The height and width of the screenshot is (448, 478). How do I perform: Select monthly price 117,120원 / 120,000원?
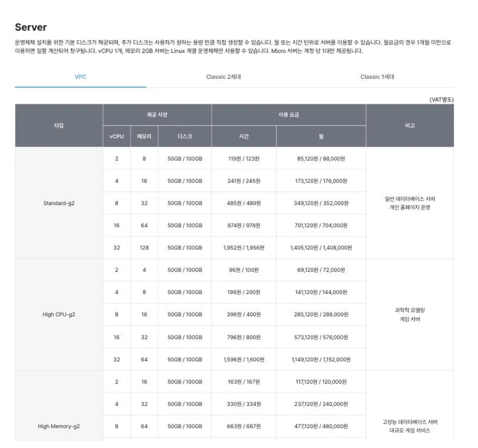tap(321, 382)
